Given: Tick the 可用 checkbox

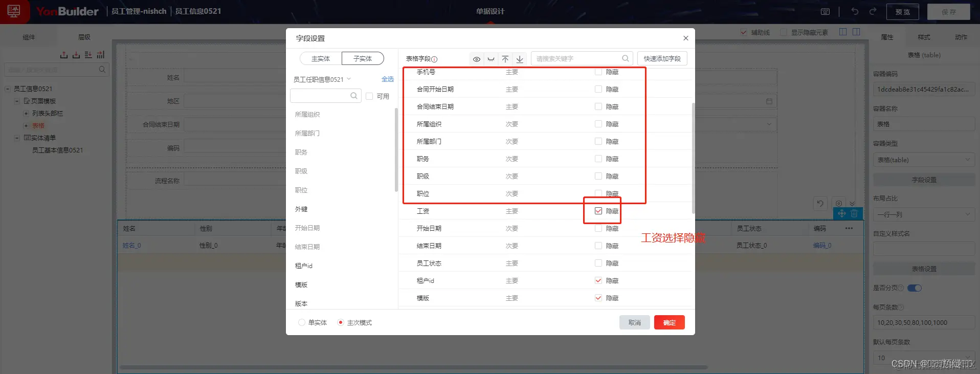Looking at the screenshot, I should pyautogui.click(x=369, y=96).
